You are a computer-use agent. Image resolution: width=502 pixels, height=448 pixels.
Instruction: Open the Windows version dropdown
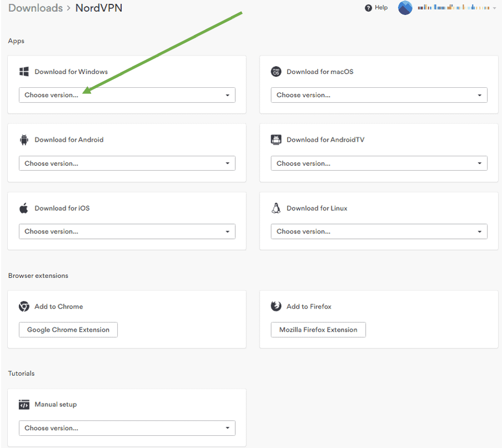click(x=127, y=95)
